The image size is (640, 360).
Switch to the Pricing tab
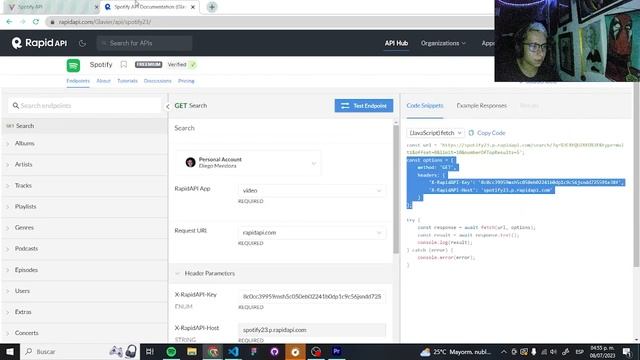[186, 81]
